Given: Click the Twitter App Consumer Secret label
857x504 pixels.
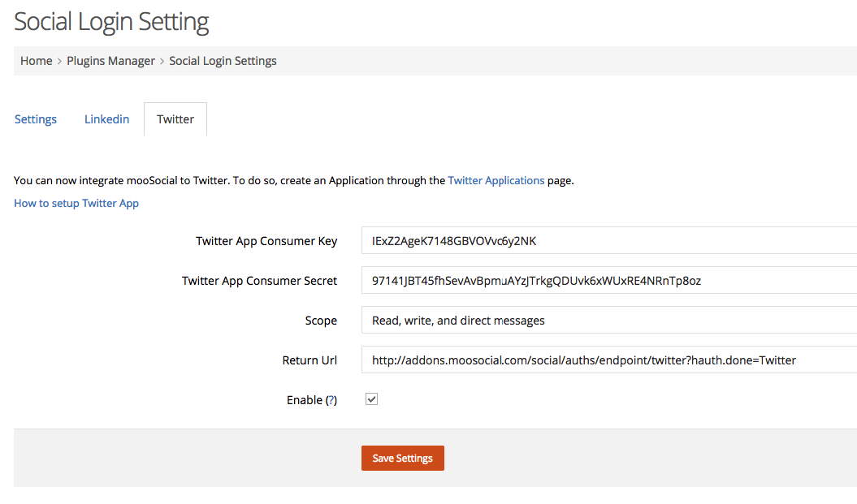Looking at the screenshot, I should click(x=260, y=281).
